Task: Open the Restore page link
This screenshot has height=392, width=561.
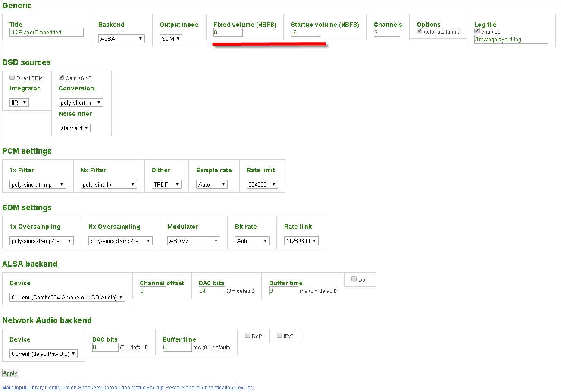Action: (175, 388)
